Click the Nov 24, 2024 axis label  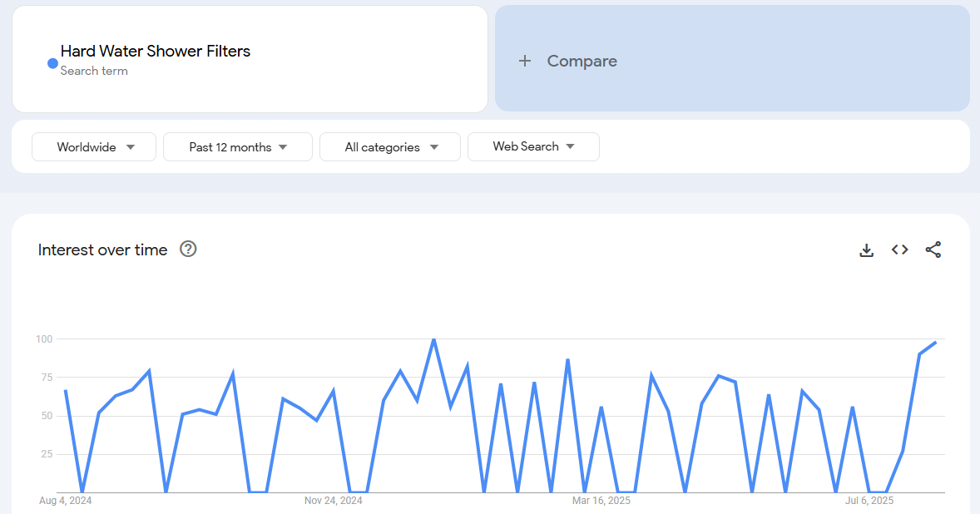pos(333,501)
